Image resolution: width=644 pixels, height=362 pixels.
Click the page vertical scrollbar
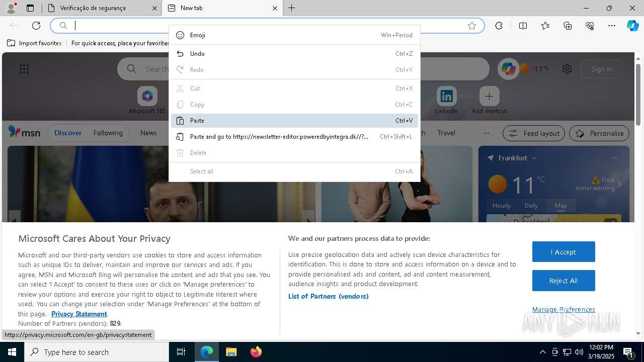click(x=638, y=95)
